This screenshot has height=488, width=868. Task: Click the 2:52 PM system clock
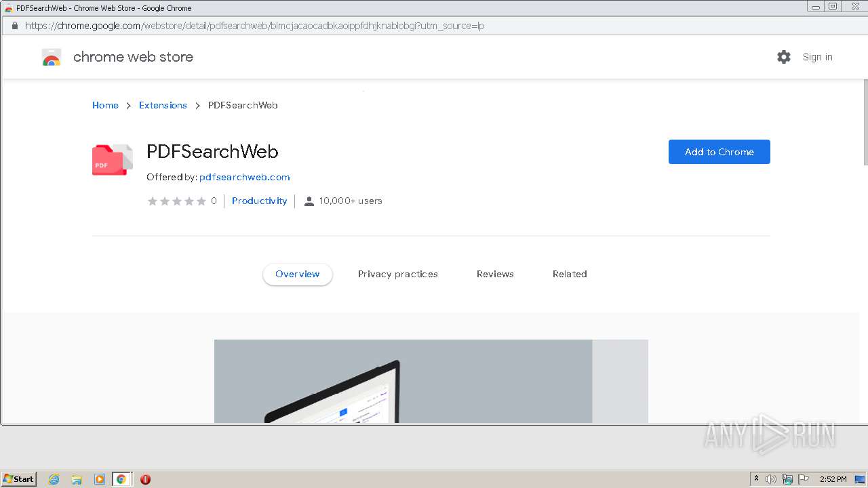pos(833,479)
